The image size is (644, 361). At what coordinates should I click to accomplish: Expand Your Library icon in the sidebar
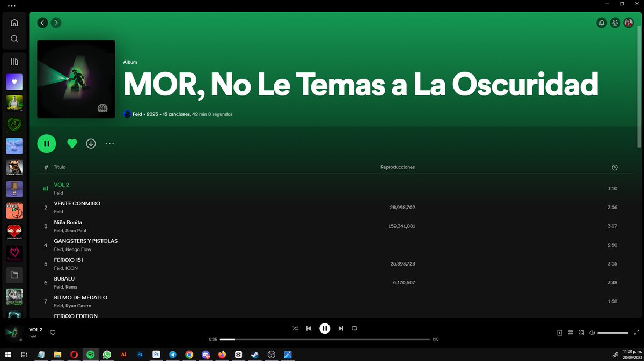pyautogui.click(x=14, y=62)
